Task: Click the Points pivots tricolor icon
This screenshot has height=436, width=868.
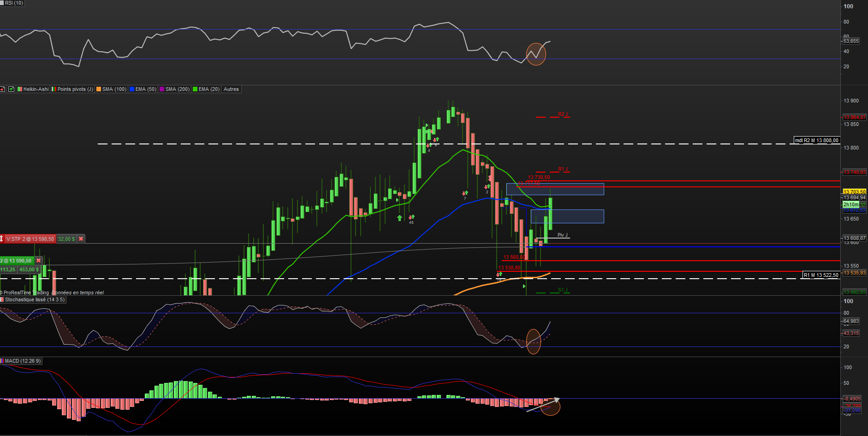Action: (x=54, y=89)
